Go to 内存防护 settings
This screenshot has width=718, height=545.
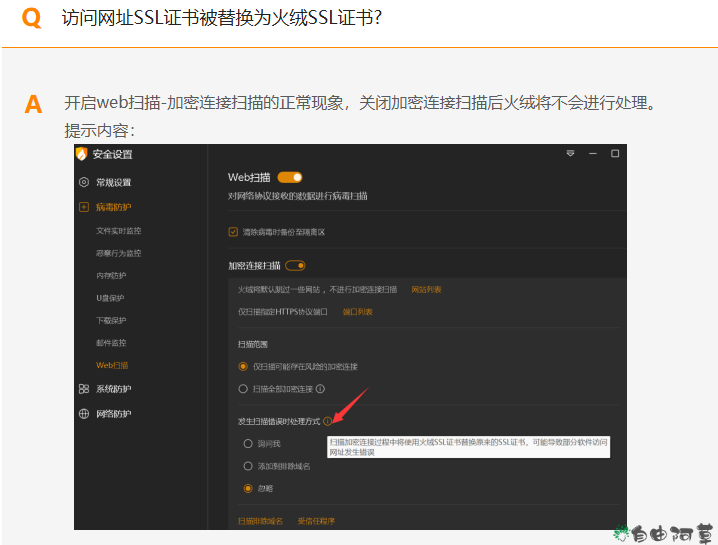[x=111, y=276]
